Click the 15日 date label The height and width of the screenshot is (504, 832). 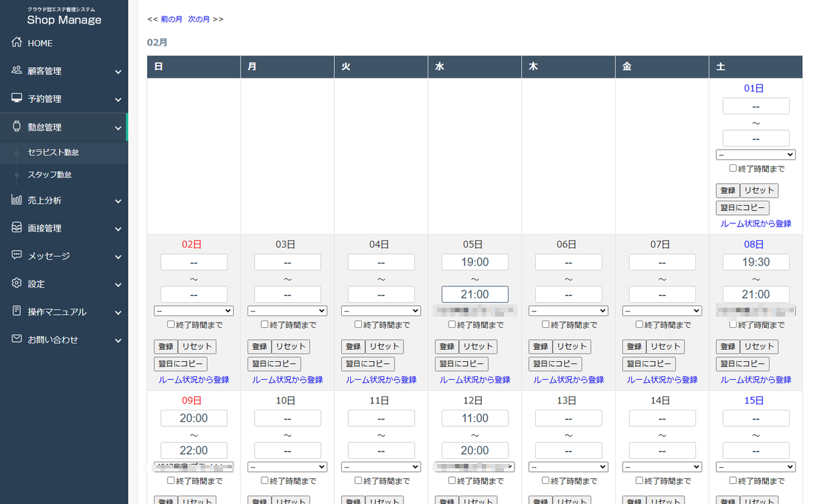click(x=754, y=401)
